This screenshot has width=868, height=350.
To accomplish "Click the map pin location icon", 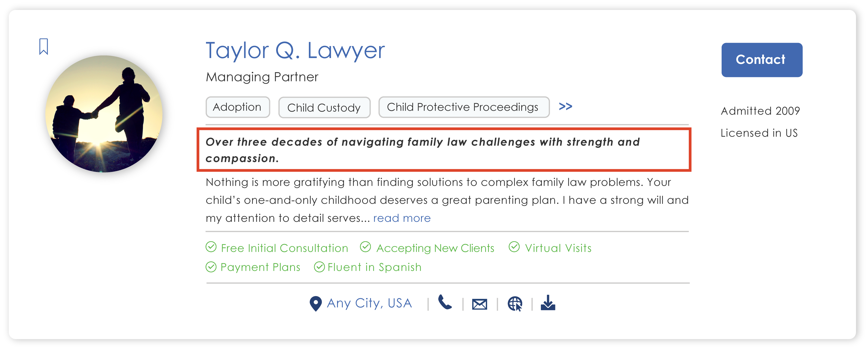I will click(315, 304).
